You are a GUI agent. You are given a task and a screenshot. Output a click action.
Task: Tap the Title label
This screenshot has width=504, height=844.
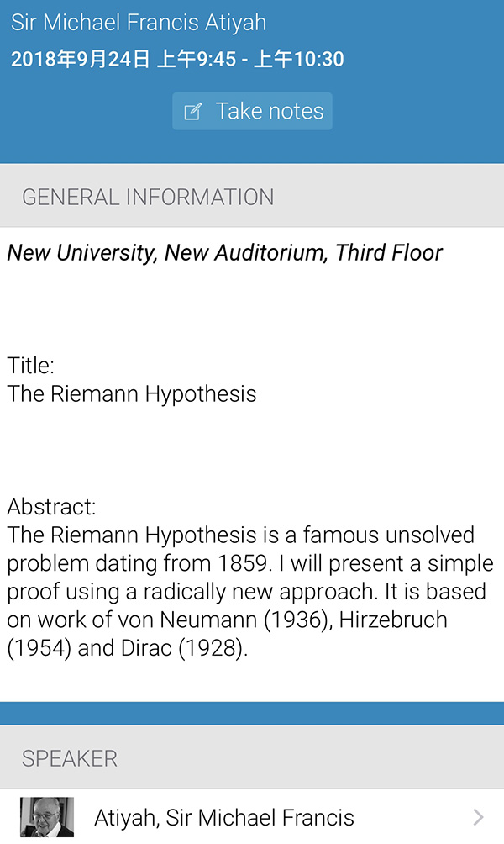(30, 366)
